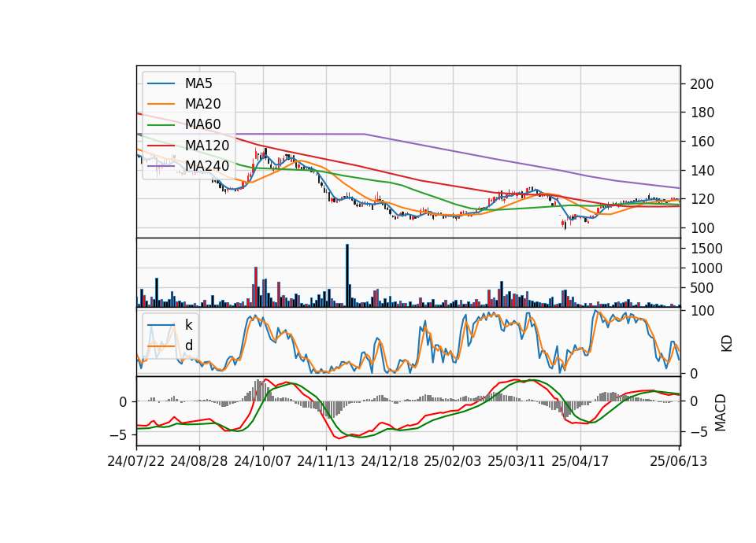This screenshot has width=756, height=543.
Task: Select the 25/03/11 date axis label
Action: click(x=517, y=461)
